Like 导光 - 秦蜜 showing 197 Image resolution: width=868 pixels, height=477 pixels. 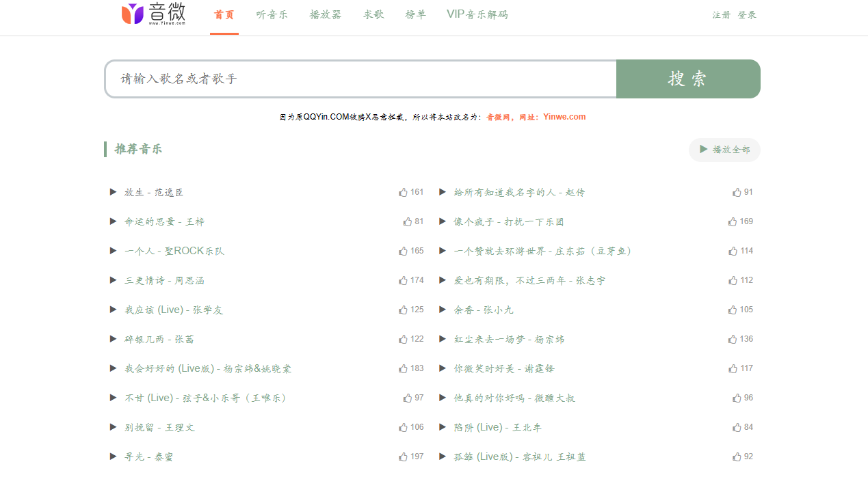(x=411, y=456)
